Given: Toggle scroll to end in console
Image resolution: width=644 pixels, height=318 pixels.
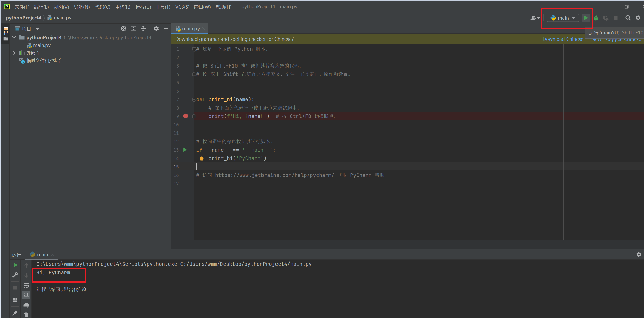Looking at the screenshot, I should coord(26,295).
